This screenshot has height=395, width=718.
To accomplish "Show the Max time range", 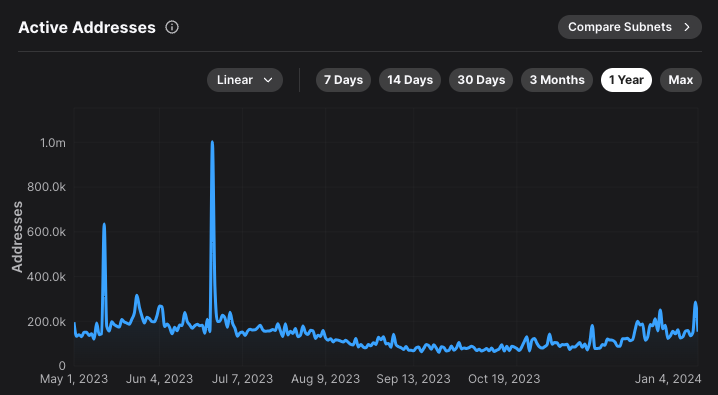I will (x=681, y=80).
